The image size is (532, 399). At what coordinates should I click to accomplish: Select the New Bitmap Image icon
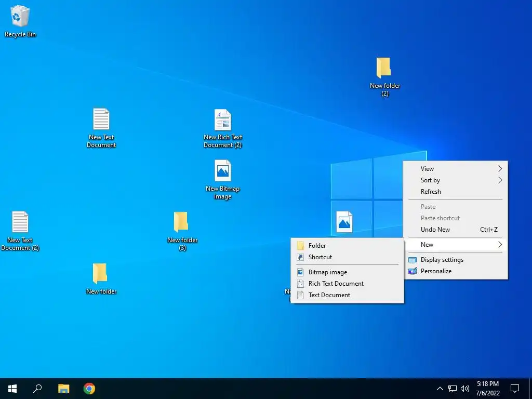(x=222, y=179)
